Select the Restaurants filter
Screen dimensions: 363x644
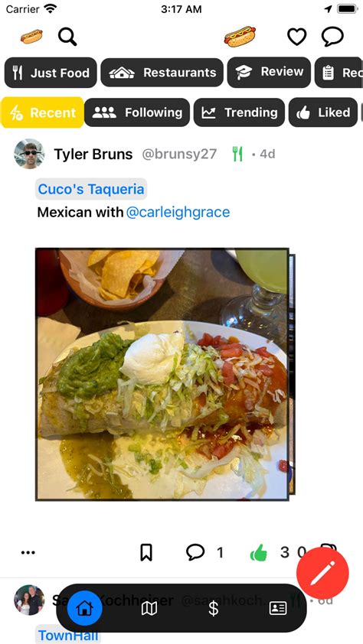(162, 73)
